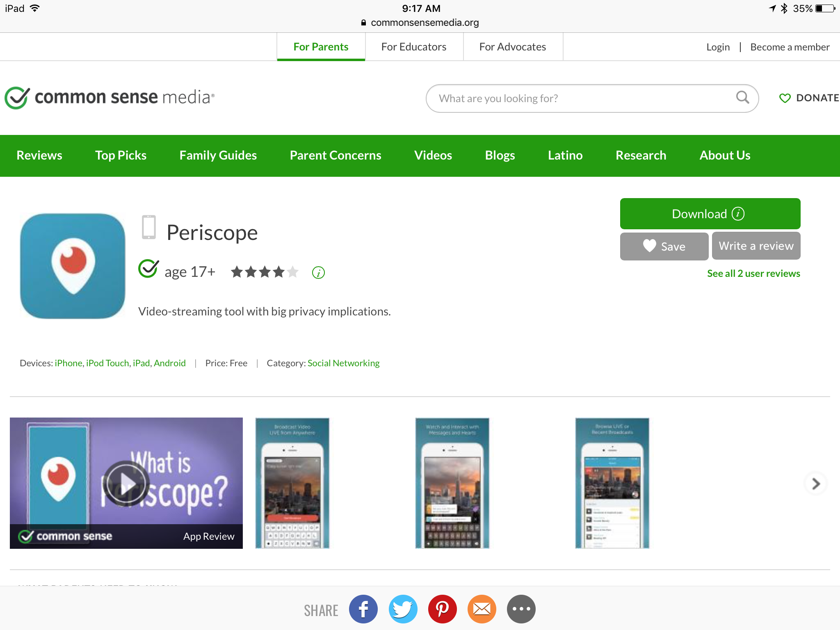The image size is (840, 630).
Task: Open the Social Networking category link
Action: [343, 363]
